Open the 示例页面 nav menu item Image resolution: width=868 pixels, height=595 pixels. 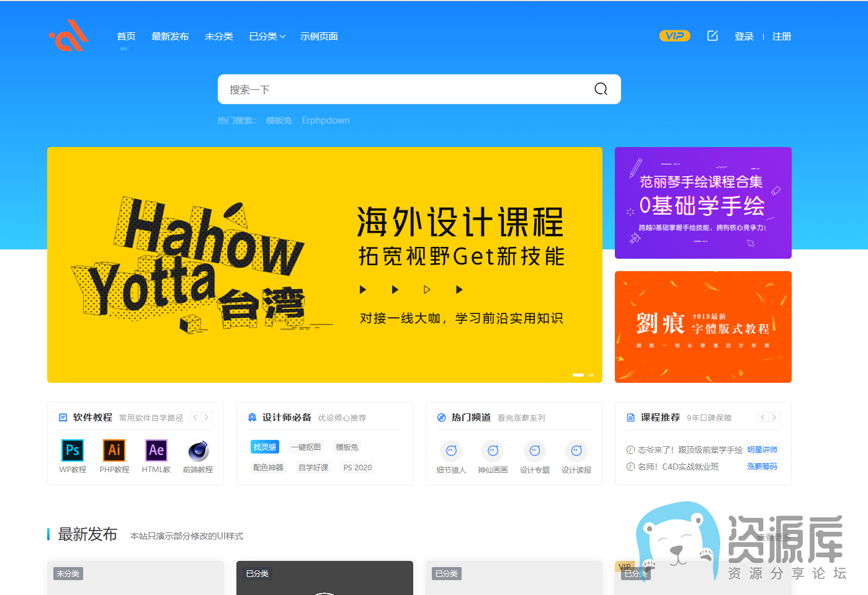tap(319, 37)
